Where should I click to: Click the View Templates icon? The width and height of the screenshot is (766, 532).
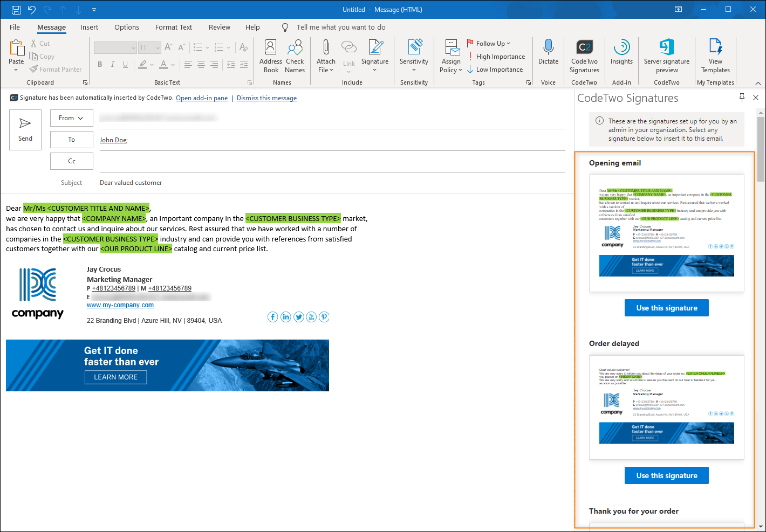[x=715, y=47]
